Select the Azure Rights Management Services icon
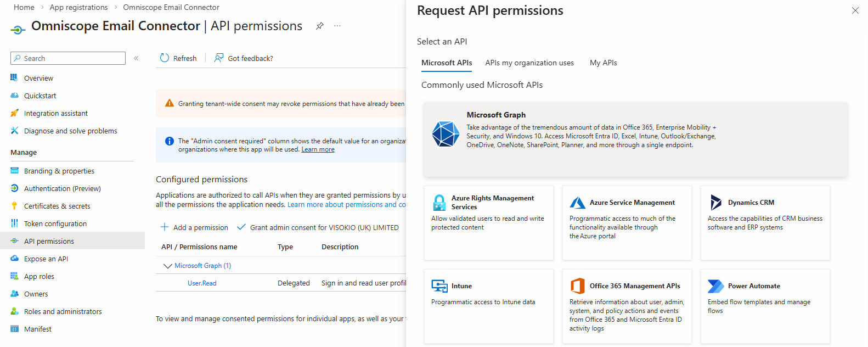Viewport: 868px width, 347px height. (439, 203)
